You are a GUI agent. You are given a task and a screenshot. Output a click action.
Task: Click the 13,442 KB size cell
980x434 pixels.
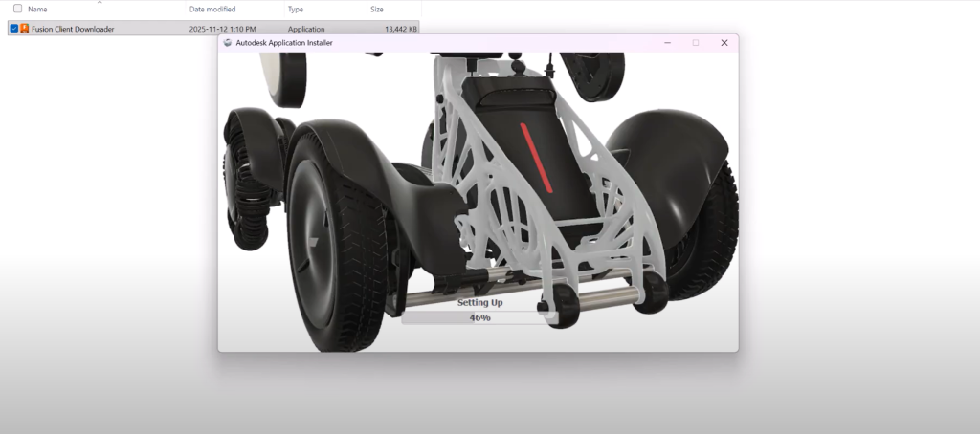click(400, 29)
